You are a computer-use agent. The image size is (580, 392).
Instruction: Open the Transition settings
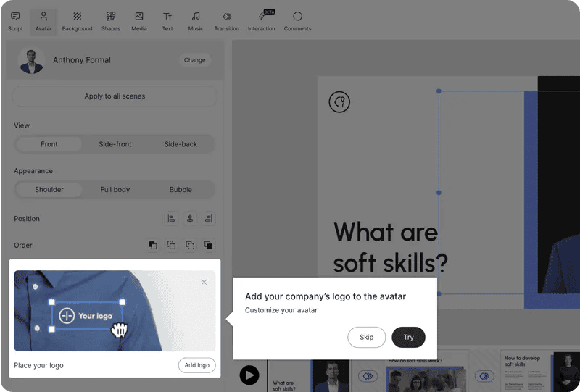click(227, 21)
